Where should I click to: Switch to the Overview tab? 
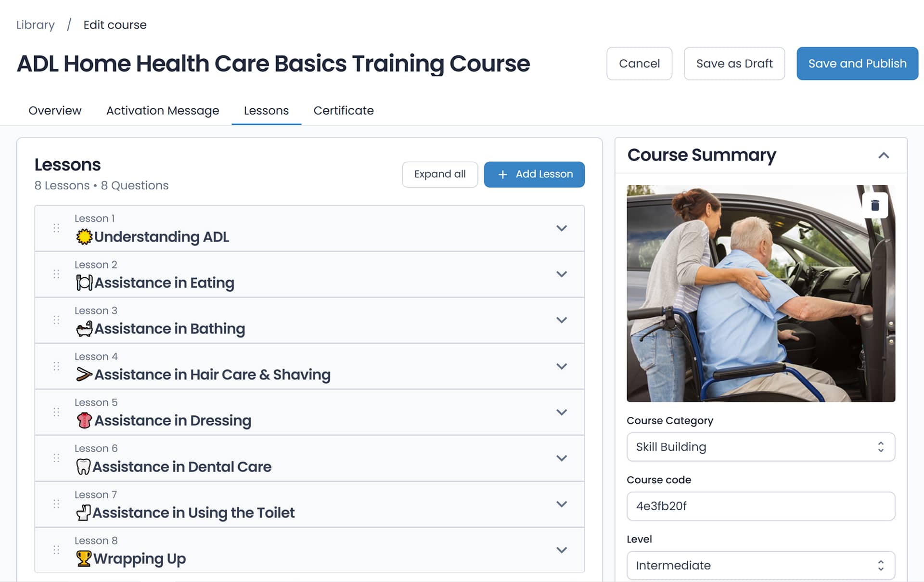[x=55, y=111]
